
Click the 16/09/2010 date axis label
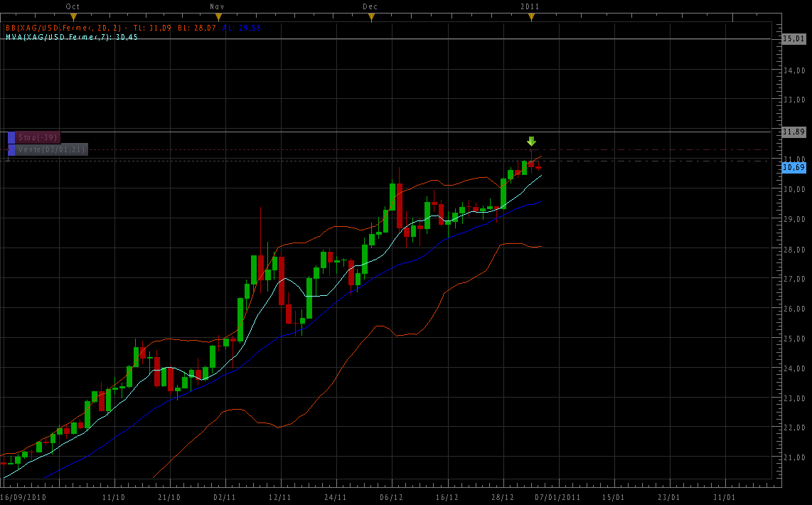pyautogui.click(x=23, y=497)
